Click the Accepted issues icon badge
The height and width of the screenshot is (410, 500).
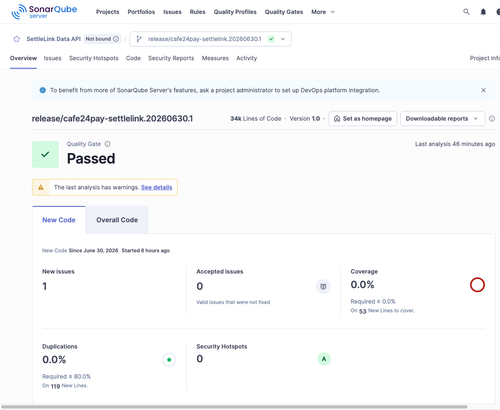pos(323,286)
